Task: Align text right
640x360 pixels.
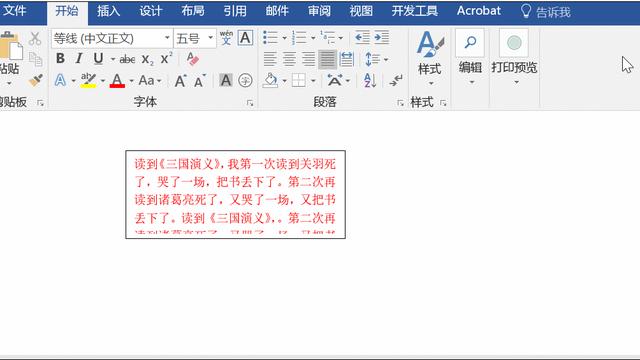Action: pos(308,59)
